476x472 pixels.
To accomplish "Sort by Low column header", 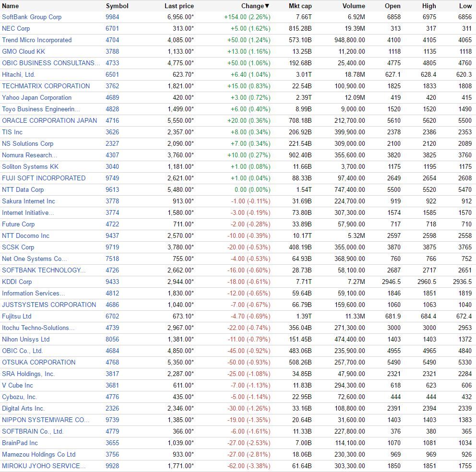I will [x=465, y=6].
